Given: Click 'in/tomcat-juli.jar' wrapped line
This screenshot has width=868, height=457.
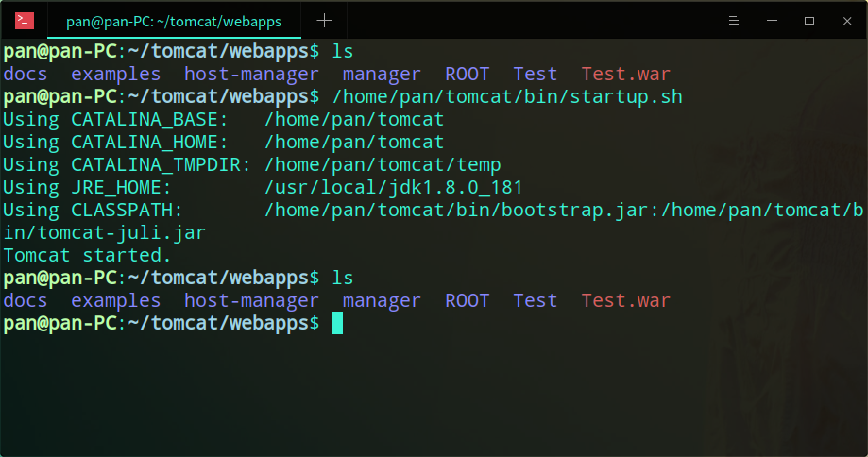Looking at the screenshot, I should tap(105, 233).
